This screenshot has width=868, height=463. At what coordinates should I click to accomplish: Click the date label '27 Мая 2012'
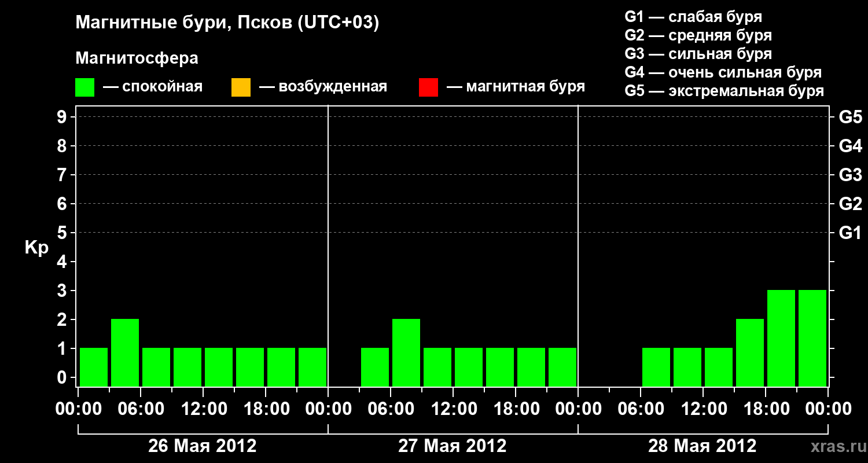452,446
